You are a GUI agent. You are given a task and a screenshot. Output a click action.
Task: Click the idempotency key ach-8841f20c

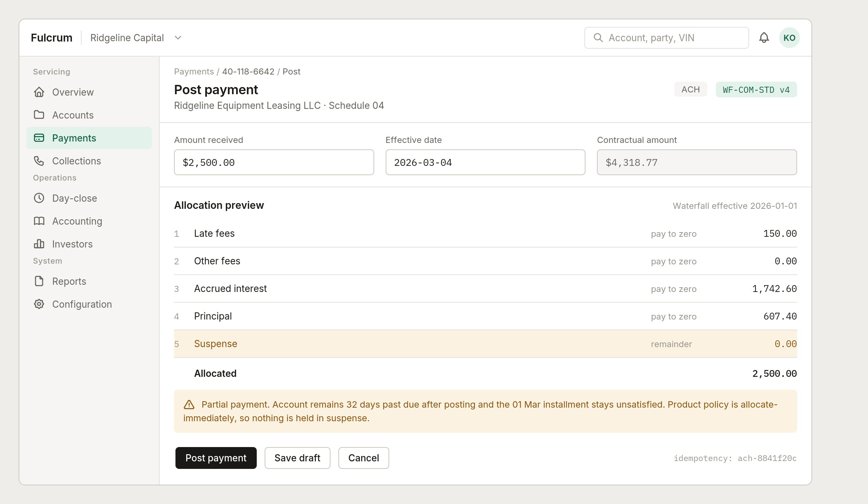point(735,458)
